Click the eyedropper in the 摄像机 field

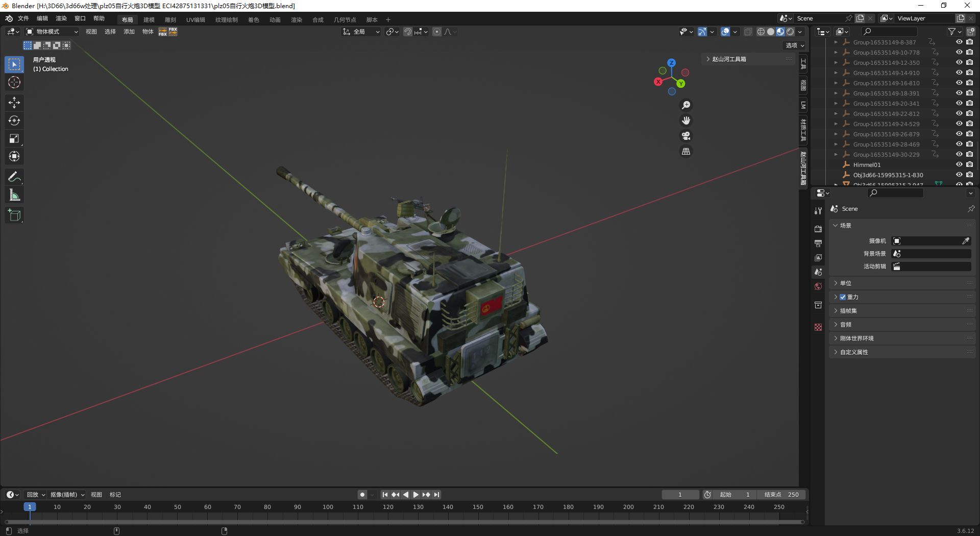click(966, 241)
